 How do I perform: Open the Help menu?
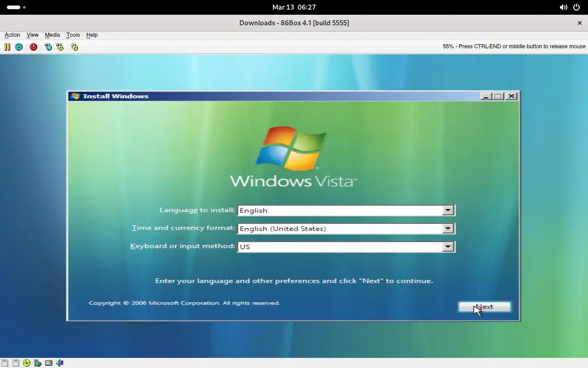click(x=92, y=35)
